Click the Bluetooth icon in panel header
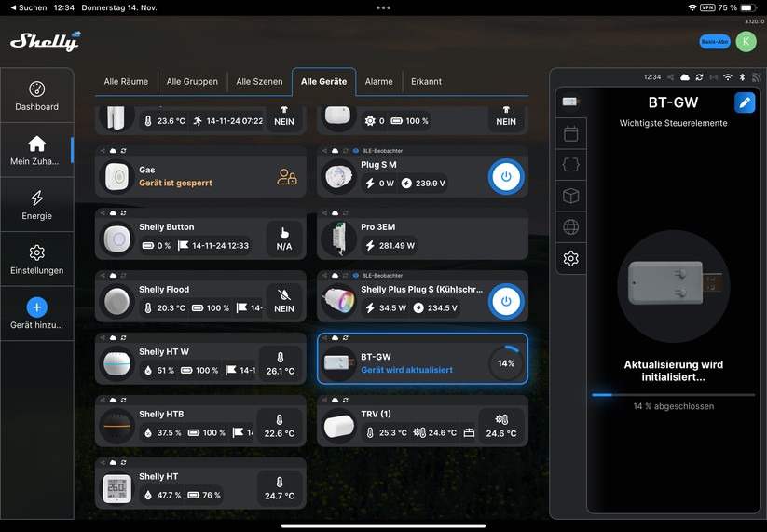The width and height of the screenshot is (767, 532). 742,77
